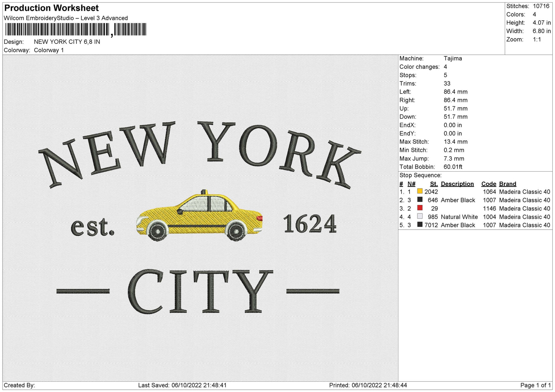Click the 'Created By:' footer label
The image size is (555, 392).
19,385
